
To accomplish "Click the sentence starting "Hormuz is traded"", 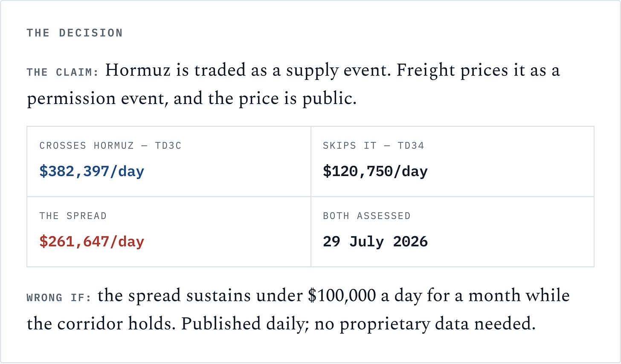I will point(249,70).
